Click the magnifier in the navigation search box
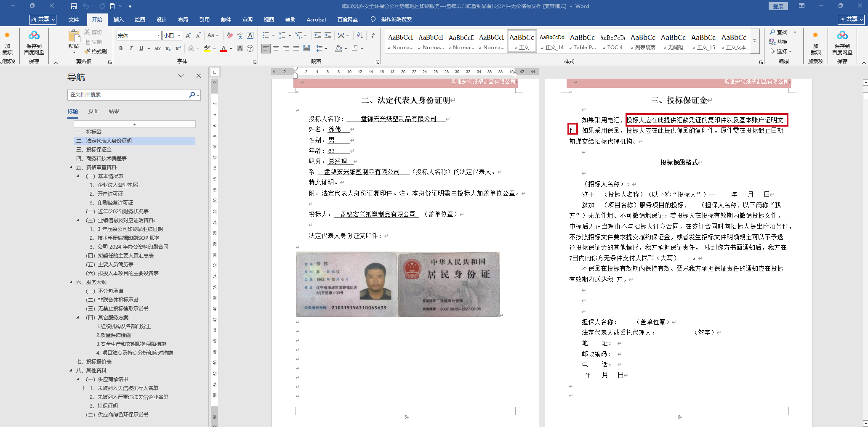The image size is (868, 427). (192, 95)
